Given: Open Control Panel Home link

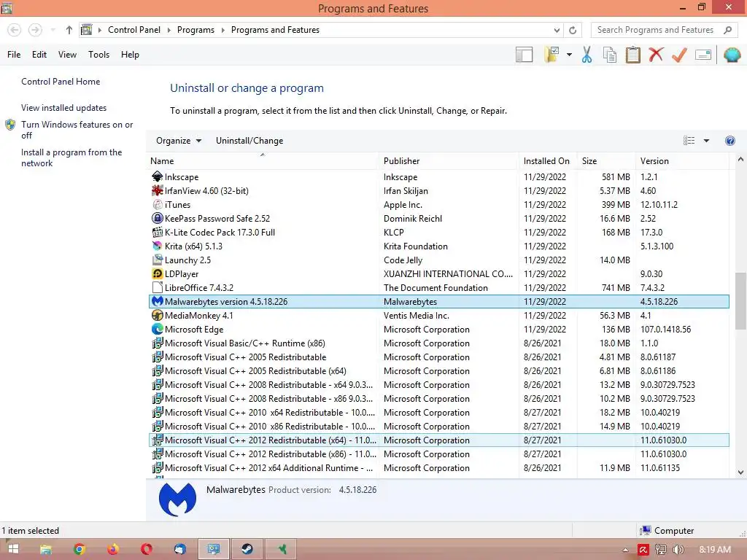Looking at the screenshot, I should click(61, 82).
